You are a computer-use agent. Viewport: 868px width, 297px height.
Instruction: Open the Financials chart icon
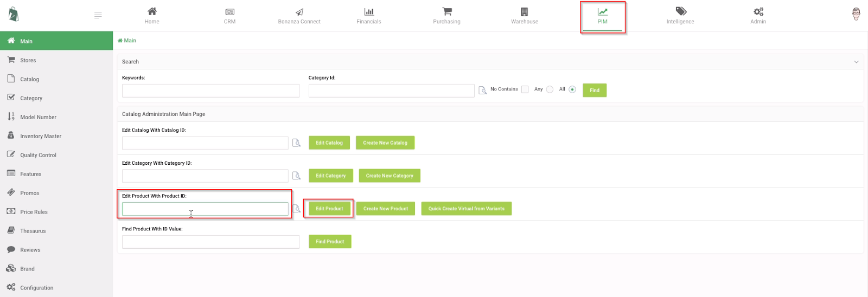pyautogui.click(x=369, y=11)
